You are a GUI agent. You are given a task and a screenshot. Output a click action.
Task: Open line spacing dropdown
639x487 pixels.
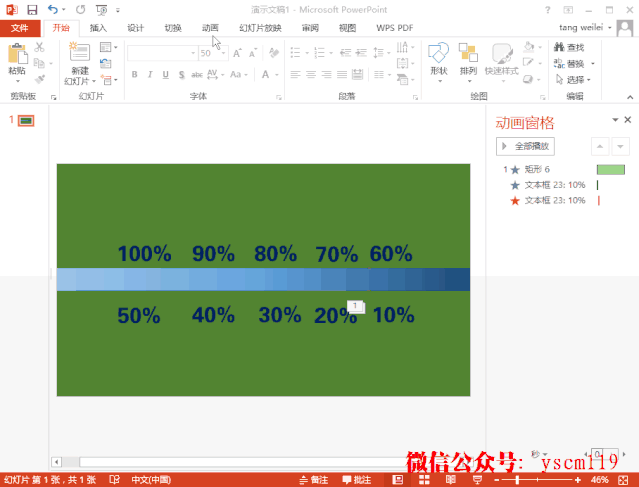[x=381, y=53]
